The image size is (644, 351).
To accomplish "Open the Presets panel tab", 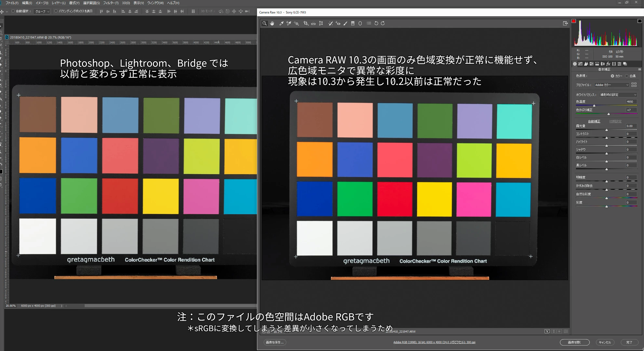I will pyautogui.click(x=619, y=64).
